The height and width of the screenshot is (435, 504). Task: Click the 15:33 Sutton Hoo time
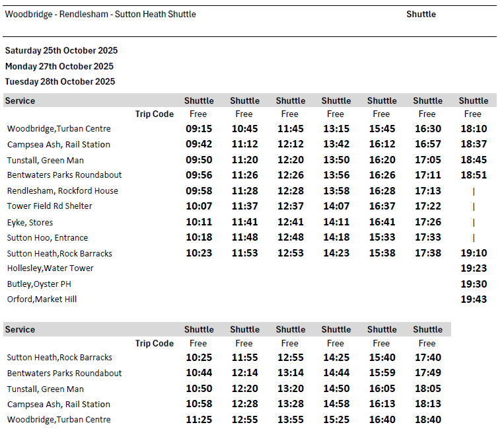click(x=382, y=238)
